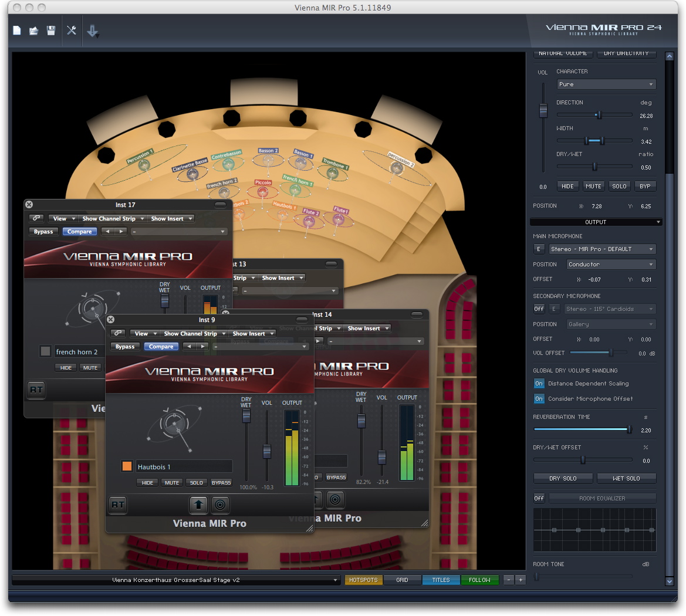
Task: Toggle MUTE for Hautbois 1 in Inst 9
Action: (x=172, y=483)
